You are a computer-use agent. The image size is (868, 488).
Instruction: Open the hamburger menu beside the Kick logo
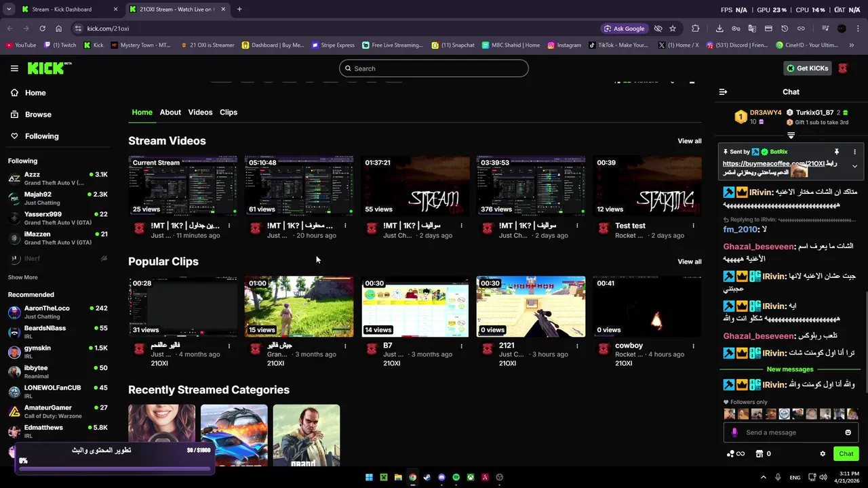point(14,68)
